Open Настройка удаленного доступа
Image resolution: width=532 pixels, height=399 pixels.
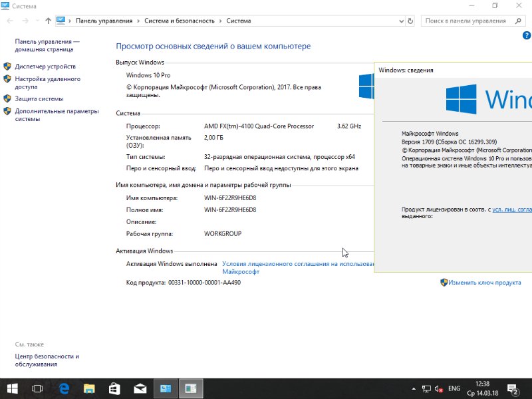[47, 82]
